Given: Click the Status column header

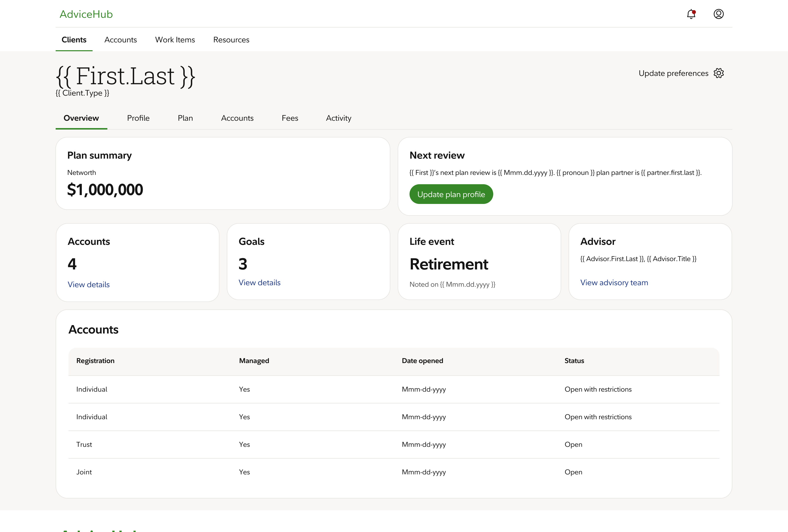Looking at the screenshot, I should [574, 361].
